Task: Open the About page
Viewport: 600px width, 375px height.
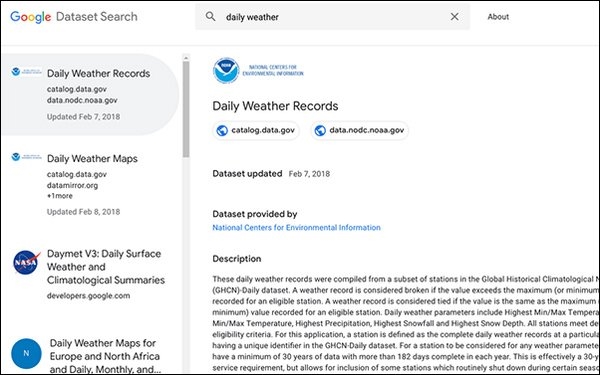Action: 498,17
